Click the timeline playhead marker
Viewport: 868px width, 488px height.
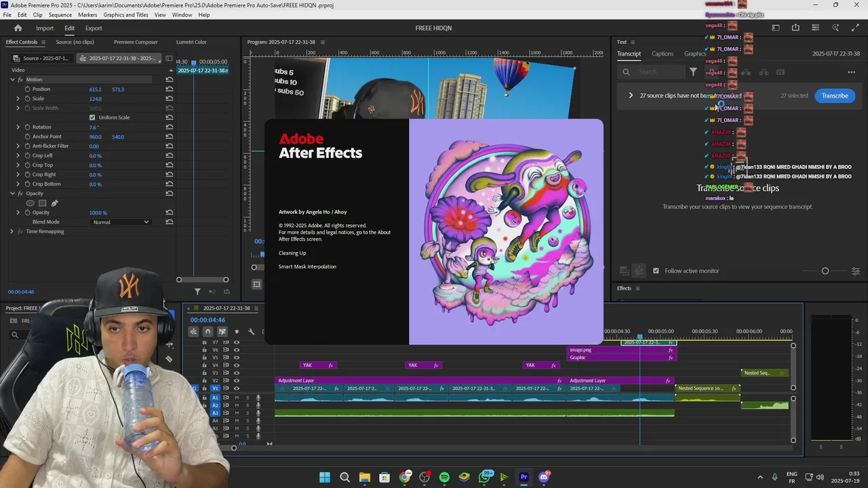point(639,336)
